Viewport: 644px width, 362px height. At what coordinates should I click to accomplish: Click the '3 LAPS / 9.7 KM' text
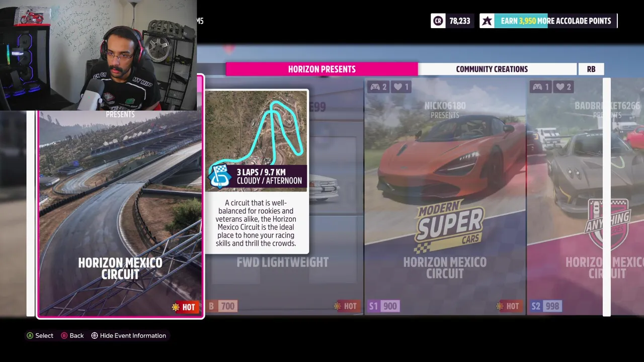coord(261,172)
